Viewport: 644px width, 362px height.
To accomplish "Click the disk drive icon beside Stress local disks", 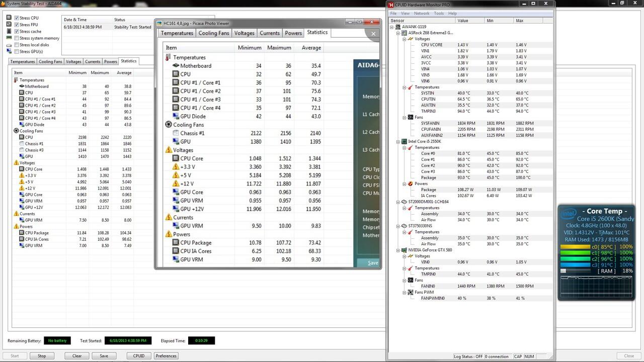I will [9, 45].
